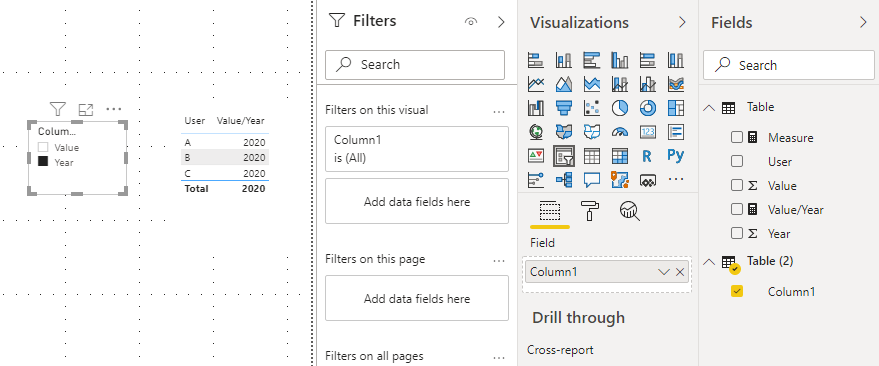Check the Measure field checkbox
879x366 pixels.
pyautogui.click(x=737, y=137)
